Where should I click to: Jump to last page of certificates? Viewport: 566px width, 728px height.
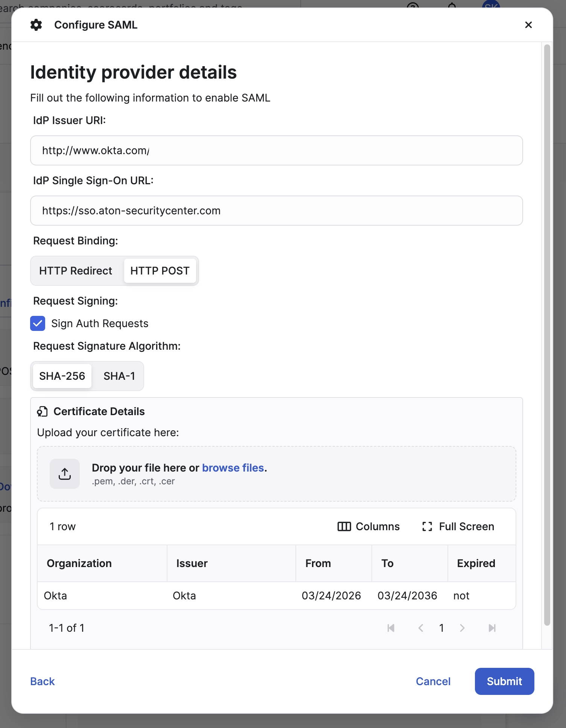pyautogui.click(x=492, y=628)
